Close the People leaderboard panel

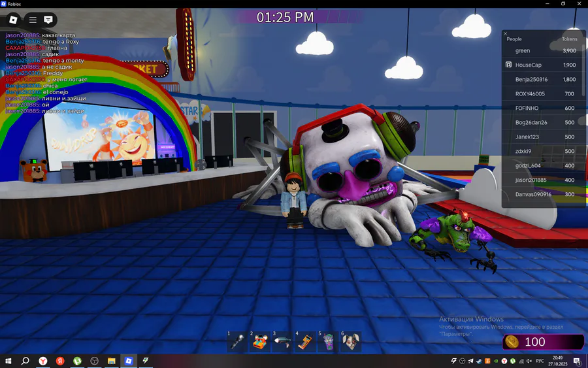click(505, 34)
